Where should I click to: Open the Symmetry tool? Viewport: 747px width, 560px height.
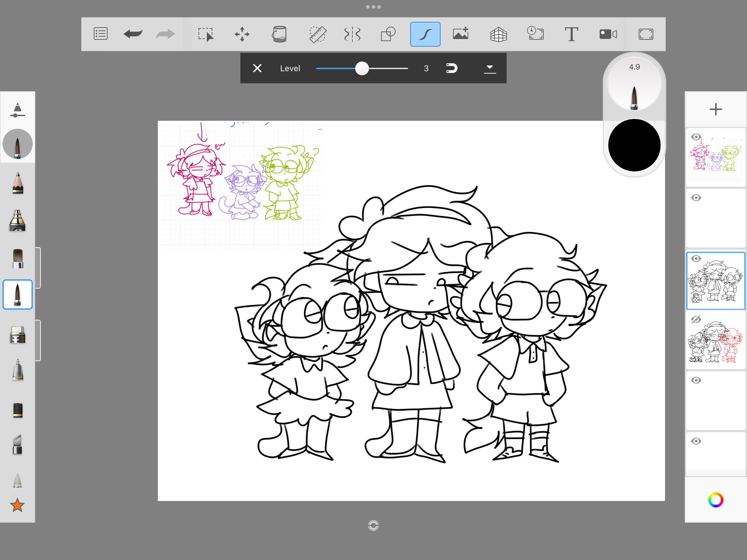(x=352, y=34)
